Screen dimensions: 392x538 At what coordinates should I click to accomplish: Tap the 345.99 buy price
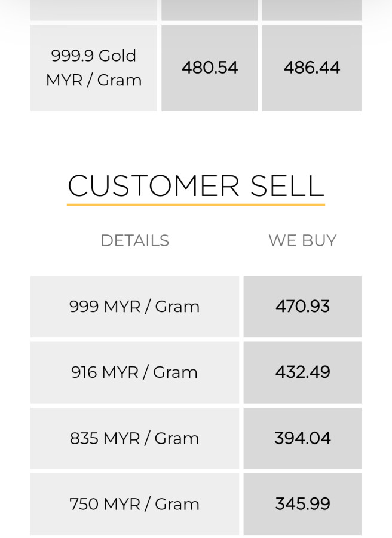click(302, 504)
